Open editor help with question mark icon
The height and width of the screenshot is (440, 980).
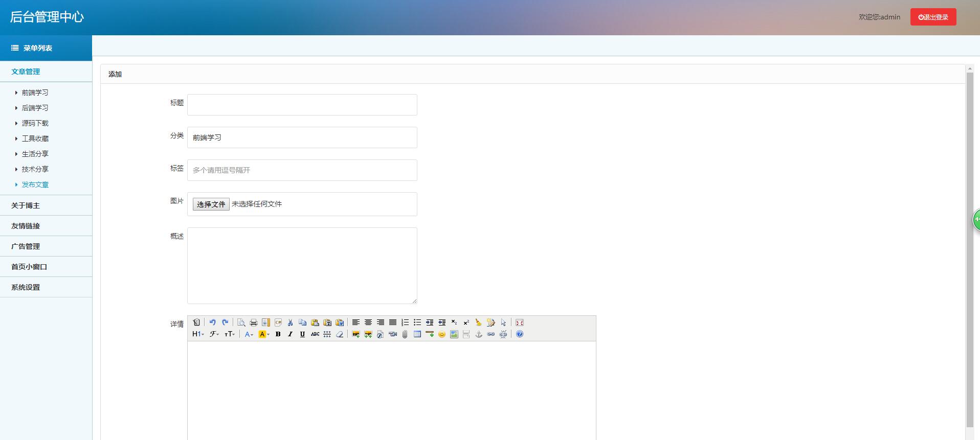[x=520, y=334]
